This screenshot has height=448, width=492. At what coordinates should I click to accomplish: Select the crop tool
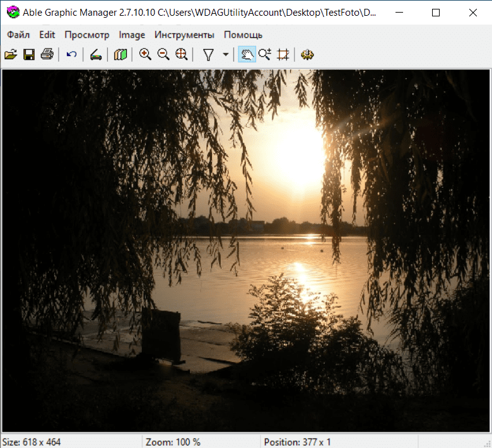283,55
